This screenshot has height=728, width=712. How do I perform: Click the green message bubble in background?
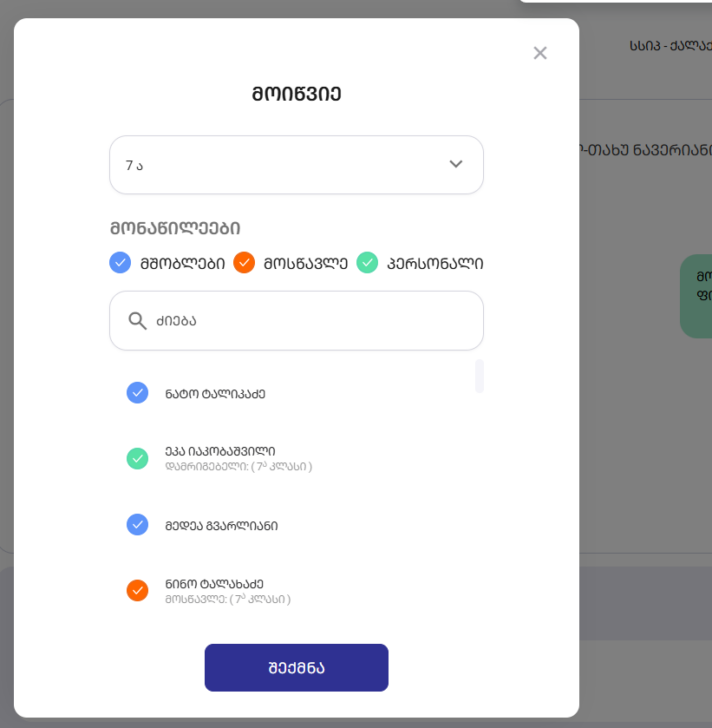point(697,295)
